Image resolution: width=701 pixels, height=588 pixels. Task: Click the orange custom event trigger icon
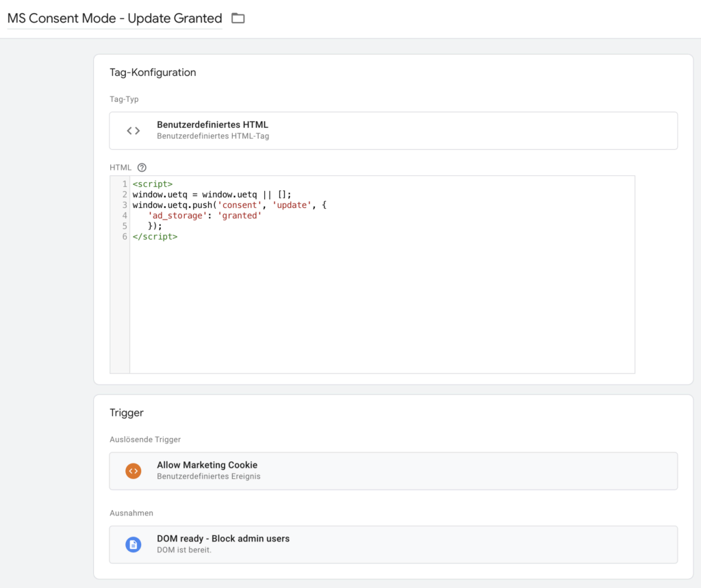point(133,471)
